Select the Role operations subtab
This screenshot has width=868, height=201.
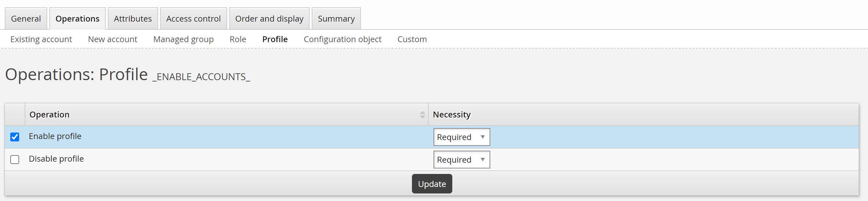(238, 39)
